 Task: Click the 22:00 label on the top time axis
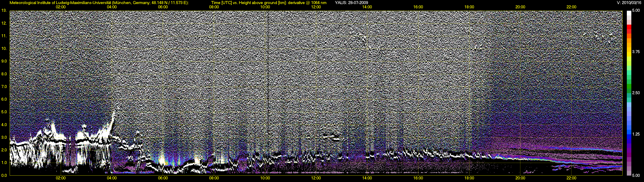(571, 7)
